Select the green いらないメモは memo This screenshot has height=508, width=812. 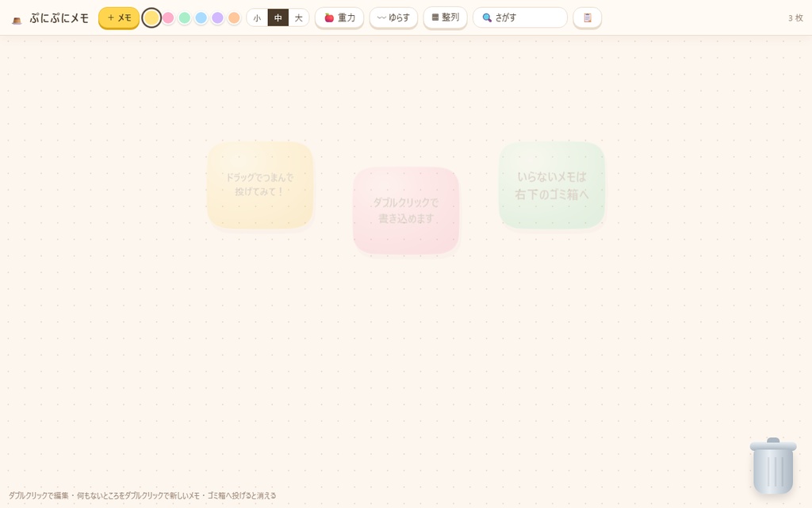552,185
